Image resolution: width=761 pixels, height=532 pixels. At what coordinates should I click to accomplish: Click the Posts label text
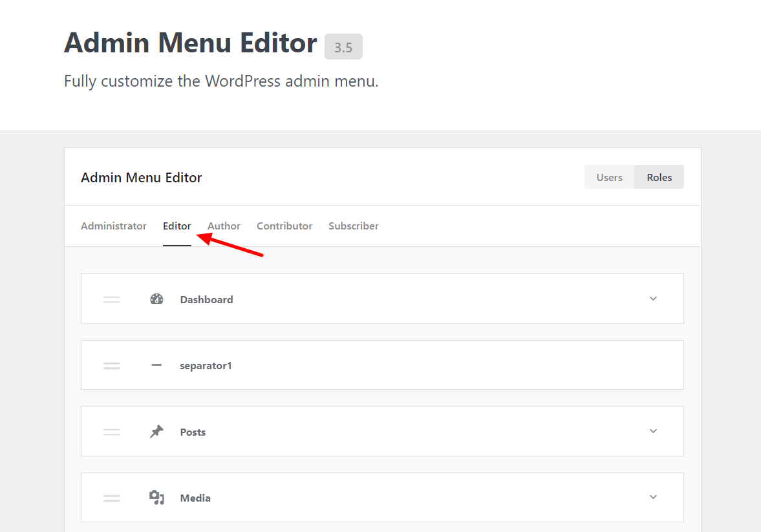pyautogui.click(x=193, y=432)
